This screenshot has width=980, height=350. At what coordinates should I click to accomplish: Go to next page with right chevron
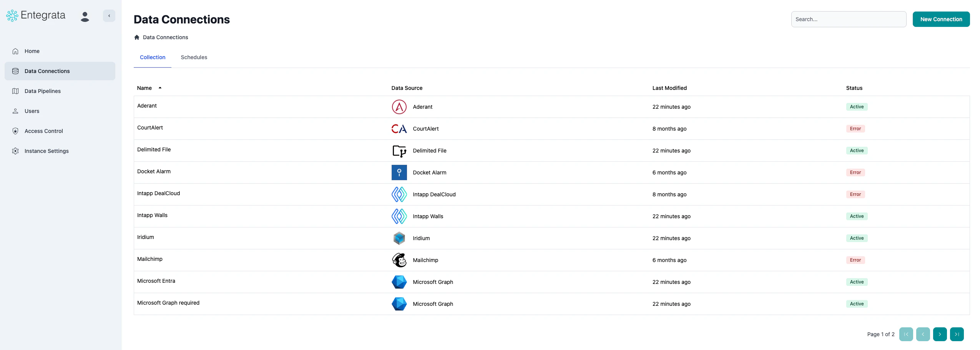click(x=940, y=334)
